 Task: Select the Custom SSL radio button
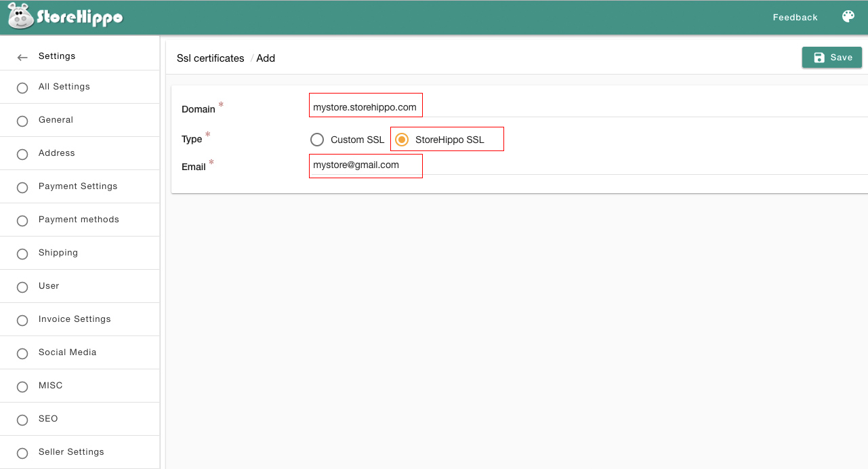tap(317, 140)
